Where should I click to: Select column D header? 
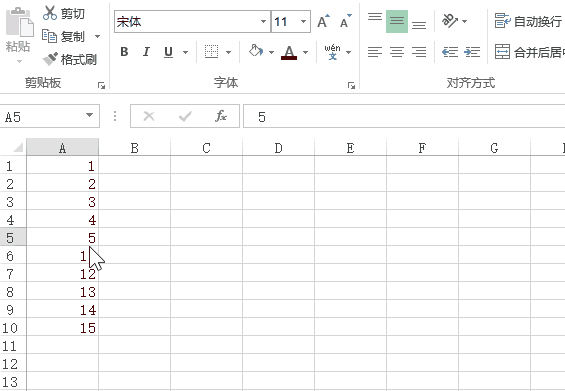[279, 147]
